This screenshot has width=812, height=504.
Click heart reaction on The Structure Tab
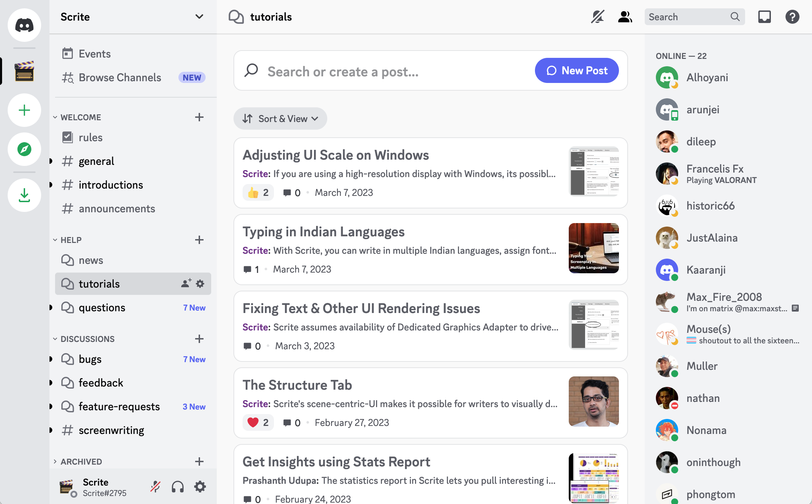pyautogui.click(x=258, y=422)
